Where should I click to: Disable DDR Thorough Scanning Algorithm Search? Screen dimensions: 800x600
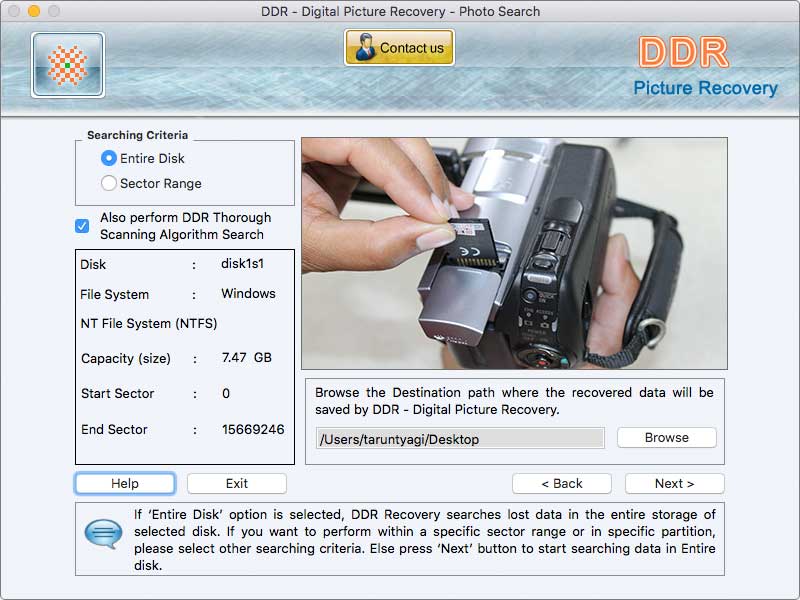pyautogui.click(x=83, y=226)
